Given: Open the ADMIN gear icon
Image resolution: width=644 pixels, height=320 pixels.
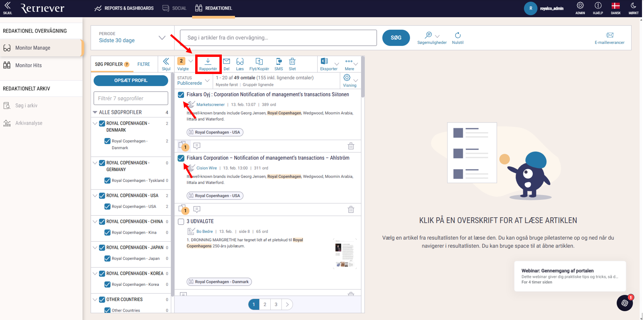Looking at the screenshot, I should [580, 6].
